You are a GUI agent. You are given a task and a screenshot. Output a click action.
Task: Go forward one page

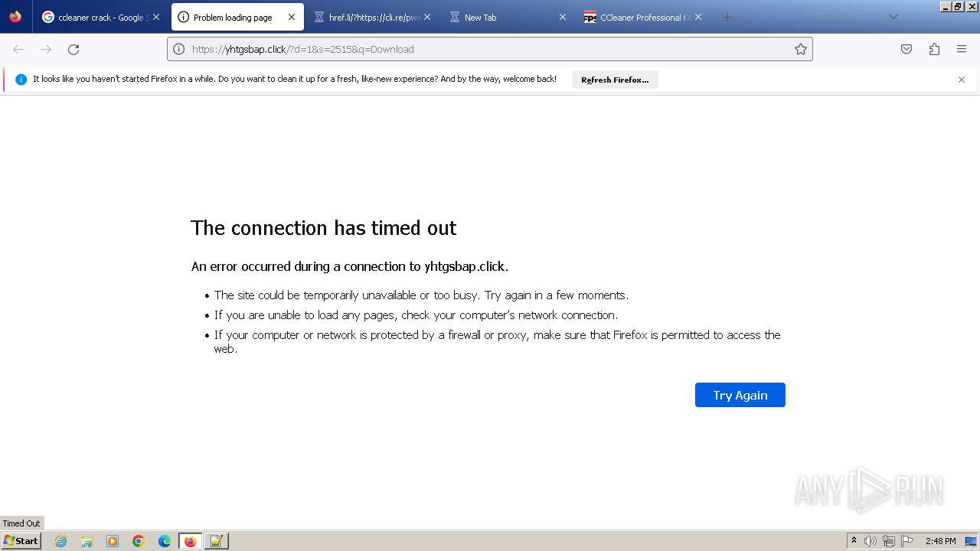pyautogui.click(x=46, y=49)
